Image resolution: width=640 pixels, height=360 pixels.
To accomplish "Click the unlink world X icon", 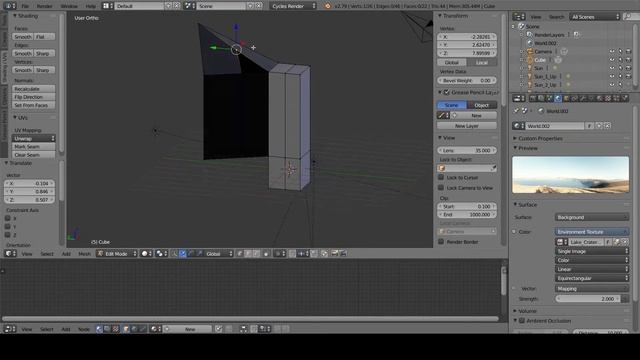I will (607, 126).
